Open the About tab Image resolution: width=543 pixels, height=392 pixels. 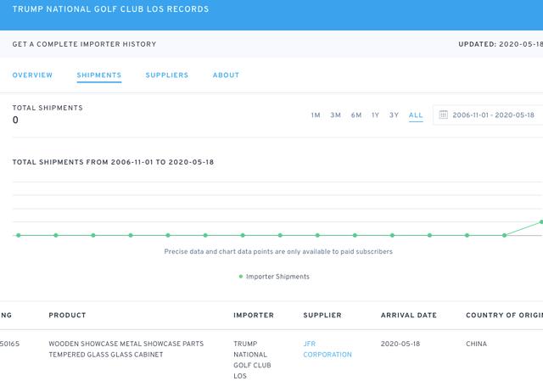click(226, 76)
